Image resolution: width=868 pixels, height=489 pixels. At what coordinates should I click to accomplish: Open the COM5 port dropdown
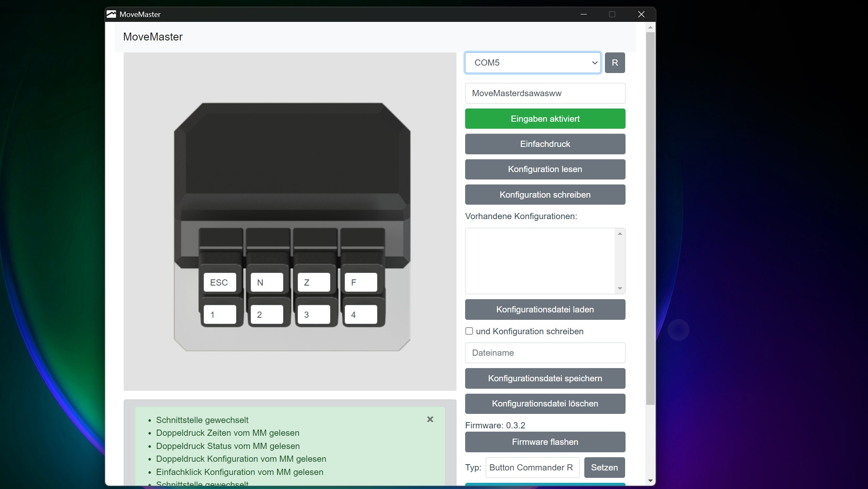click(x=532, y=63)
